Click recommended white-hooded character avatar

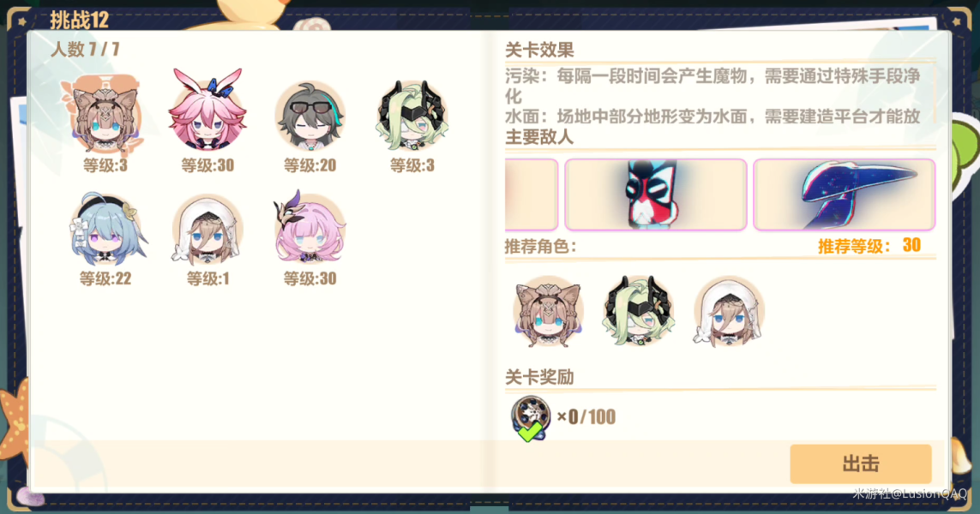[x=729, y=311]
